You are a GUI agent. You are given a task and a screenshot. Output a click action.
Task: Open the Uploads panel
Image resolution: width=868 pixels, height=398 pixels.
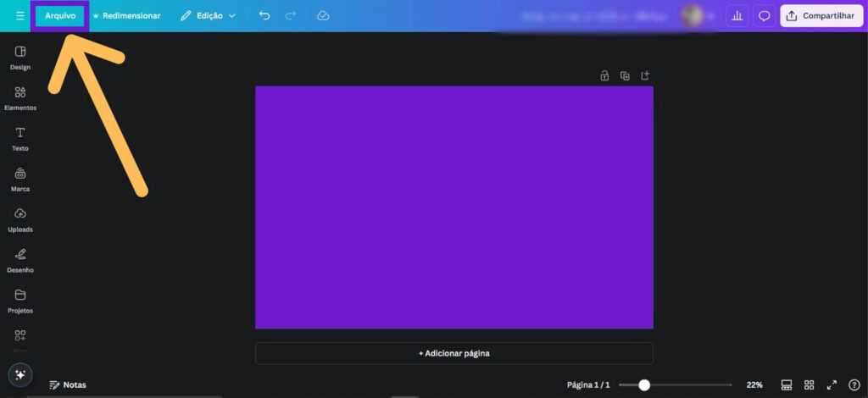coord(20,218)
